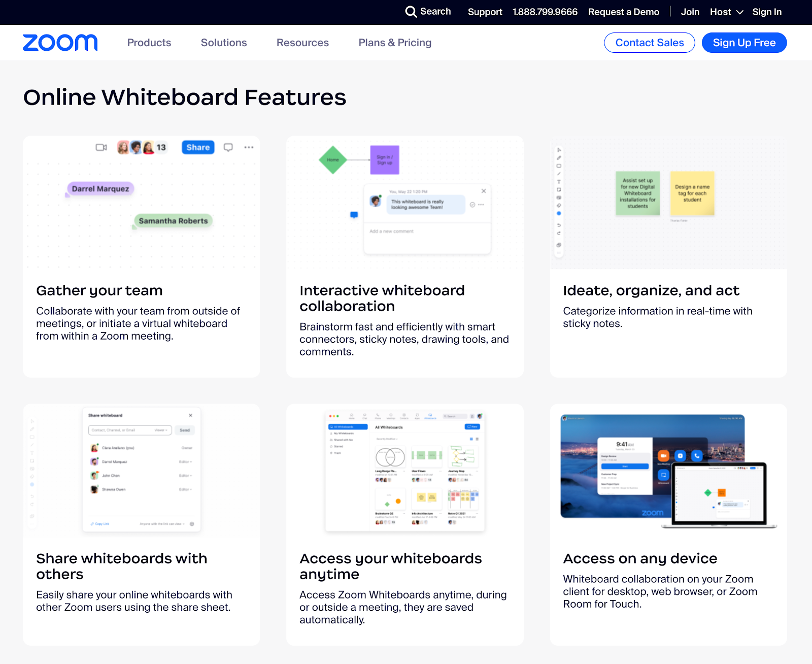Viewport: 812px width, 664px height.
Task: Choose the pointer select tool in the whiteboard toolbar
Action: tap(559, 150)
